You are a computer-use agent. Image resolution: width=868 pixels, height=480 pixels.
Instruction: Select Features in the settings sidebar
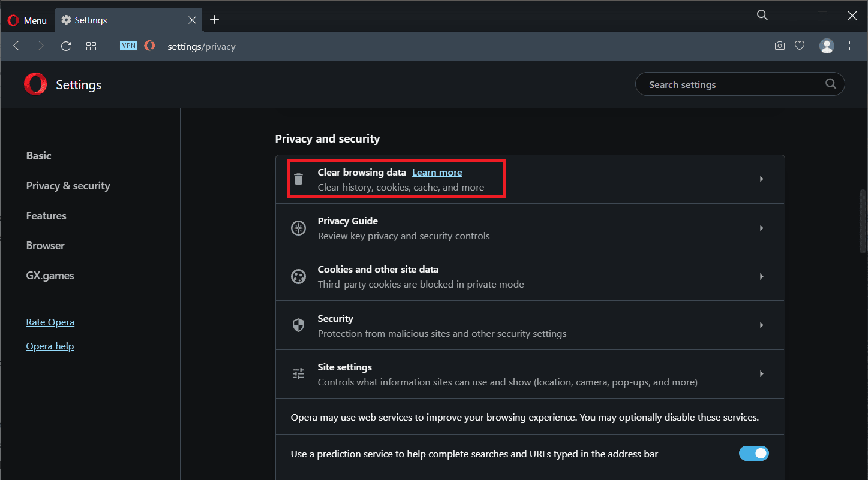coord(46,216)
